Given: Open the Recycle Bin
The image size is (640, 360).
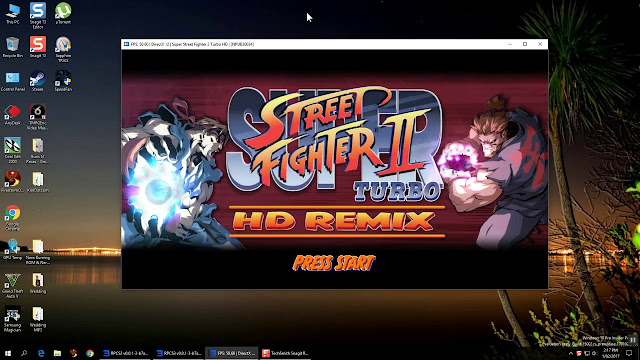Looking at the screenshot, I should [x=13, y=47].
